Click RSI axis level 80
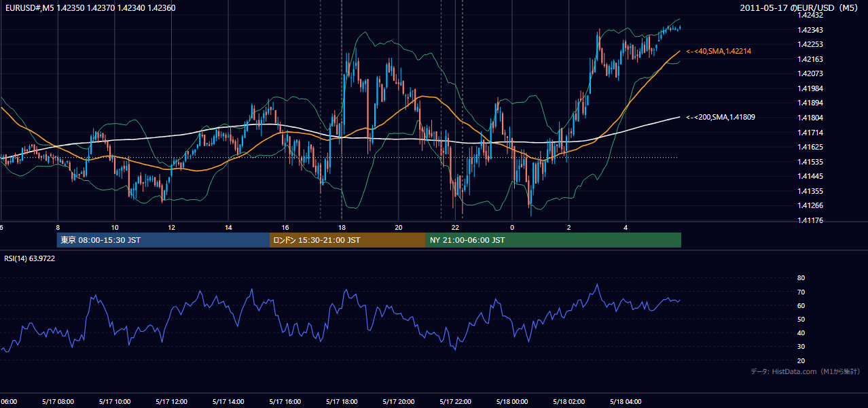 pos(801,278)
